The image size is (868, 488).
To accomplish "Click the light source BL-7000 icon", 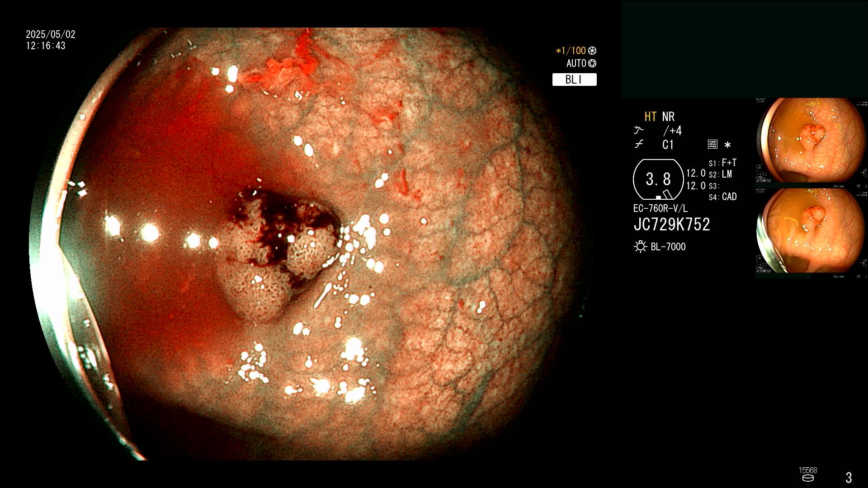I will point(640,247).
